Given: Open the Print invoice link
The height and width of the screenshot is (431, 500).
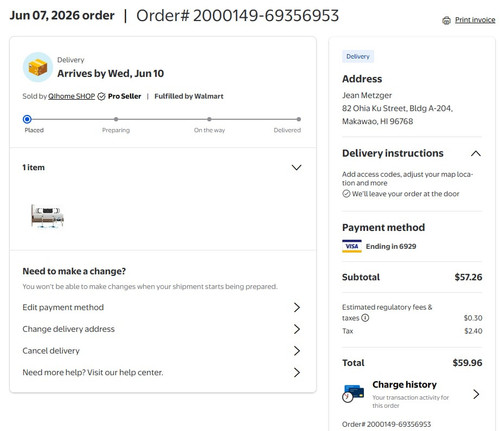Looking at the screenshot, I should click(x=475, y=20).
